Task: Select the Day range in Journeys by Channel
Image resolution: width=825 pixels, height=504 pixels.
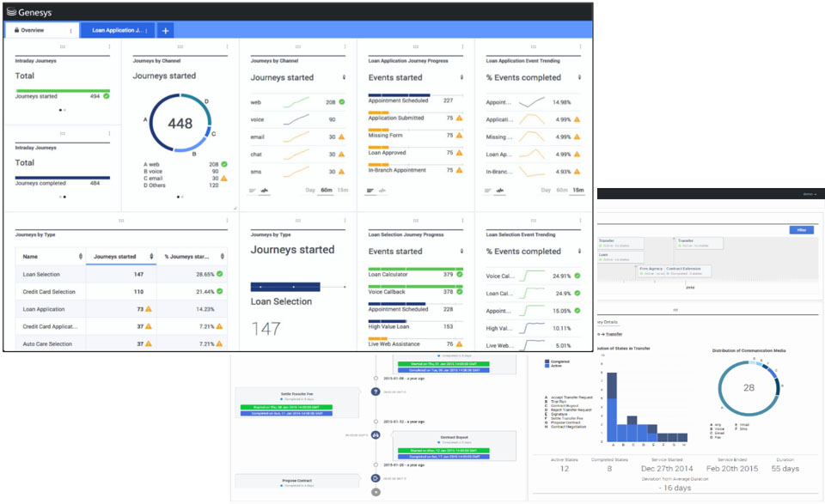Action: [309, 191]
